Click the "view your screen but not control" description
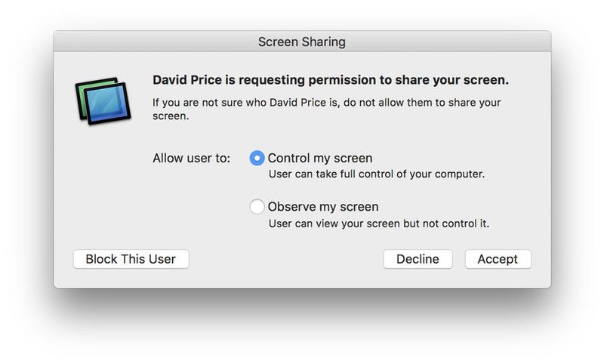 379,224
